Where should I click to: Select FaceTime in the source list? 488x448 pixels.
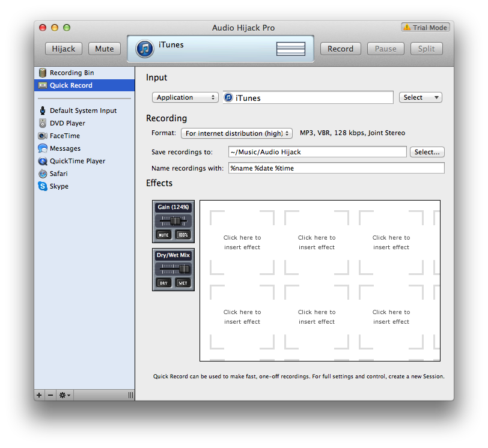click(x=64, y=136)
